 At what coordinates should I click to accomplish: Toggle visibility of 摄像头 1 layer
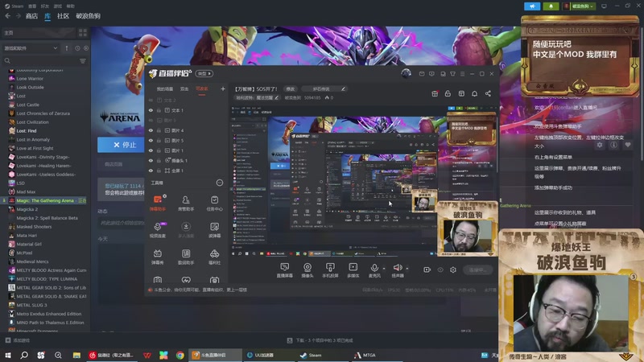pos(151,160)
